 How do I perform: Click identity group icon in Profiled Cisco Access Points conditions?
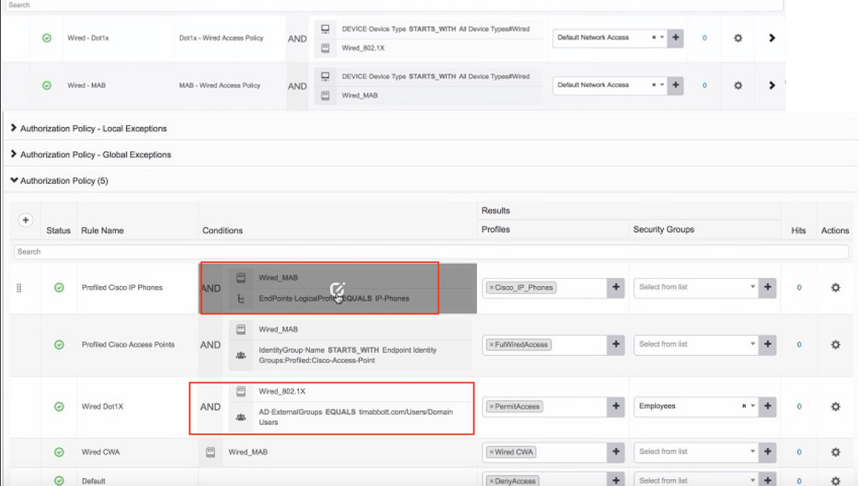click(x=241, y=356)
